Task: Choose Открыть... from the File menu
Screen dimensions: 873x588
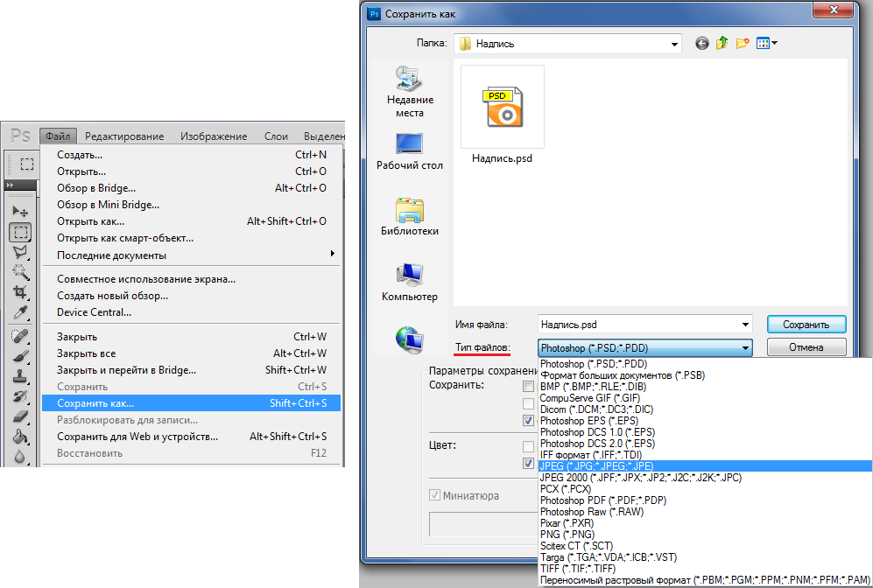Action: tap(191, 171)
